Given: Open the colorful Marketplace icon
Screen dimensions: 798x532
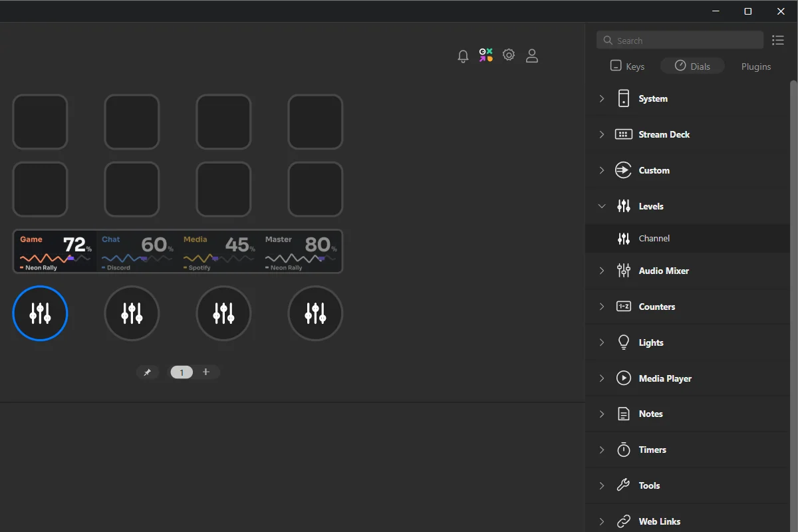Looking at the screenshot, I should click(486, 56).
